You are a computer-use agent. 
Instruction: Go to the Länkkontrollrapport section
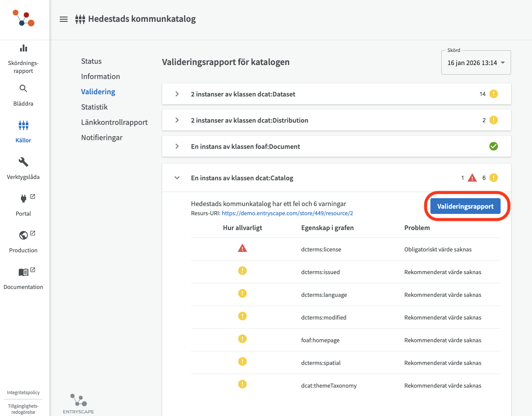[114, 122]
